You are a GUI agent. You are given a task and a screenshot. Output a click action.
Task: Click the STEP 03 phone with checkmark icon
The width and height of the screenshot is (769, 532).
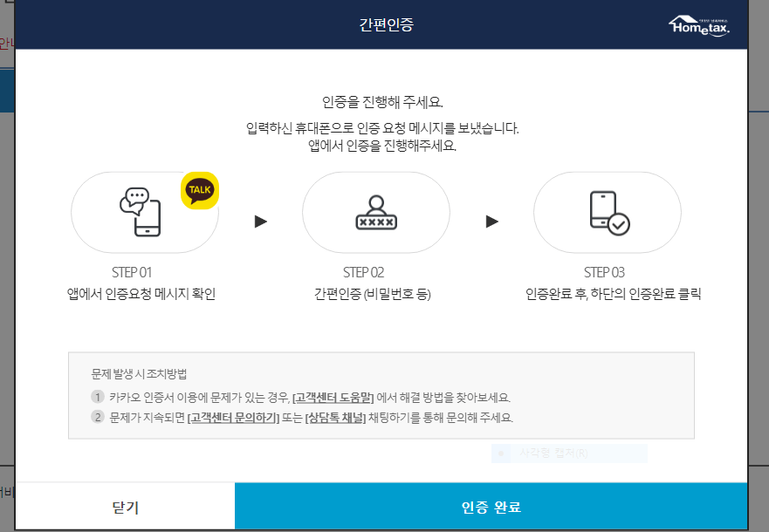(607, 212)
